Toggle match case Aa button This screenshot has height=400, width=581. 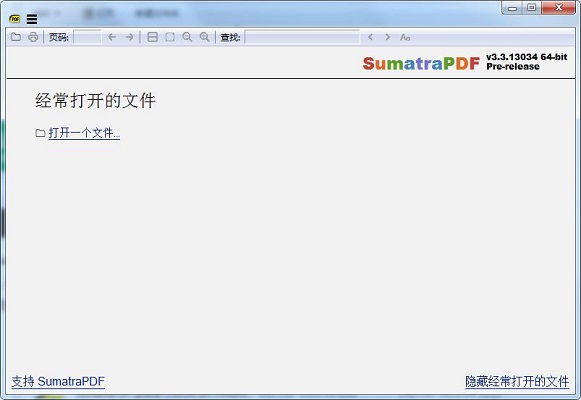(405, 37)
